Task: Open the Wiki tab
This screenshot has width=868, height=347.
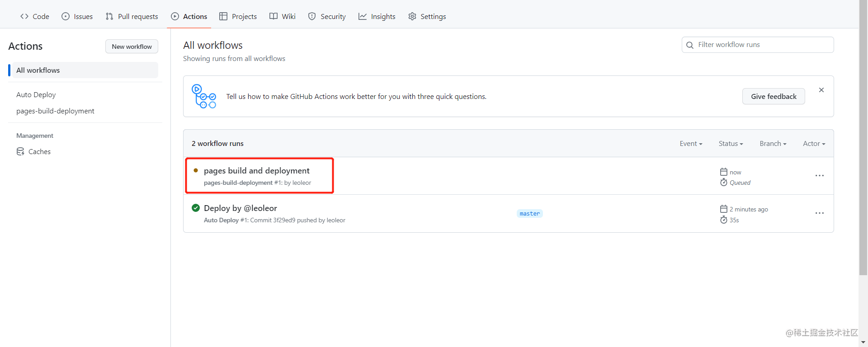Action: (x=283, y=16)
